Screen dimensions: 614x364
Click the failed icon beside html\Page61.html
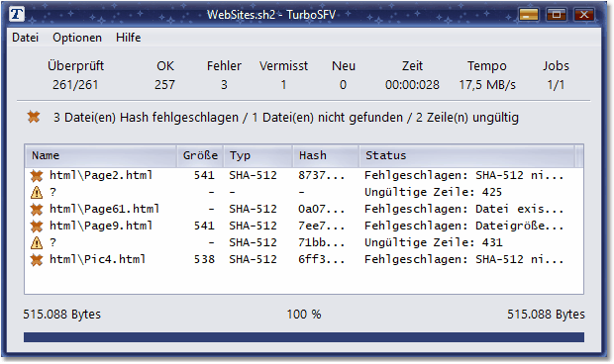[x=37, y=210]
